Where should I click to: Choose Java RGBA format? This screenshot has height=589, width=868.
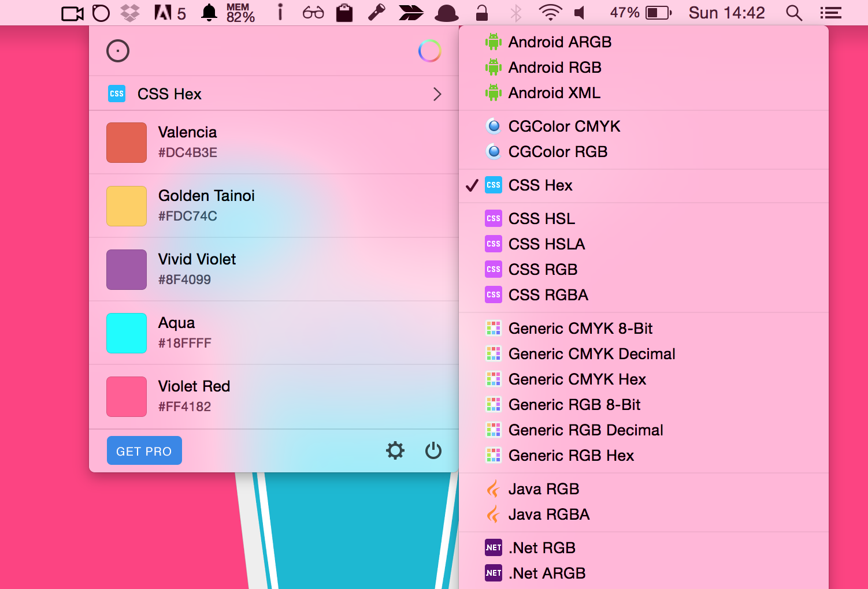click(x=644, y=515)
